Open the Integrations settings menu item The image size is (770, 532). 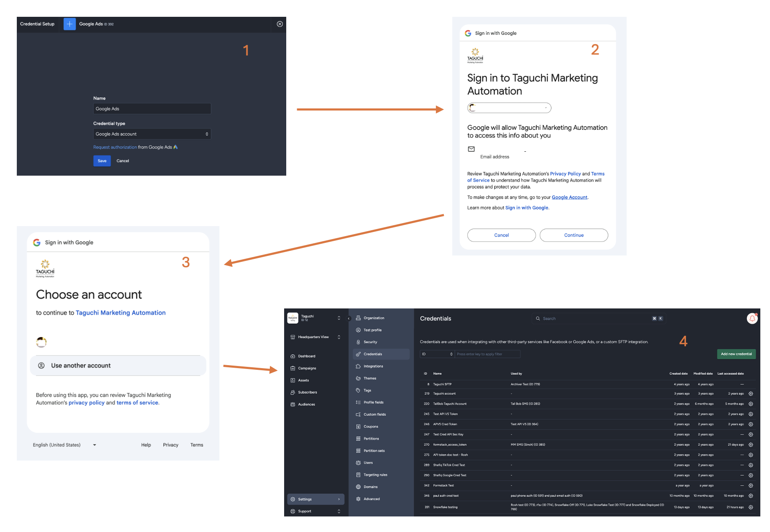coord(373,366)
